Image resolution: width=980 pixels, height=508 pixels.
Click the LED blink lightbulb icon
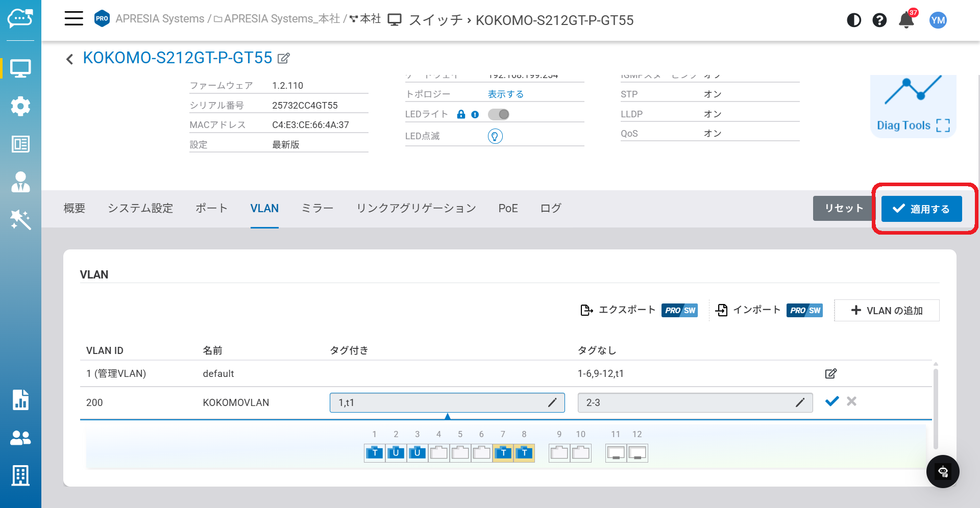coord(495,136)
